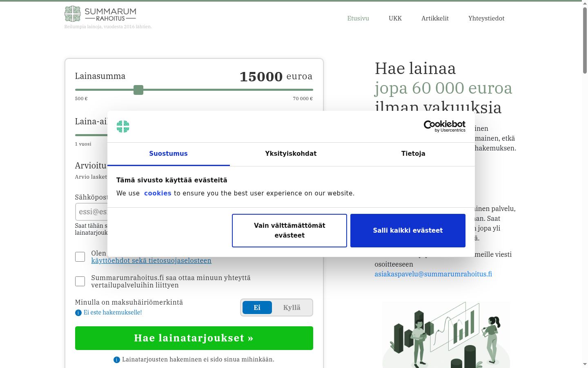588x368 pixels.
Task: Follow the 'cookies' link in the dialog
Action: (158, 193)
